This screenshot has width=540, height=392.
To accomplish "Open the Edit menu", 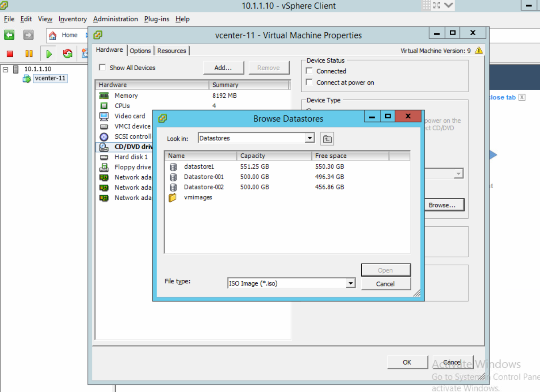I will tap(26, 19).
